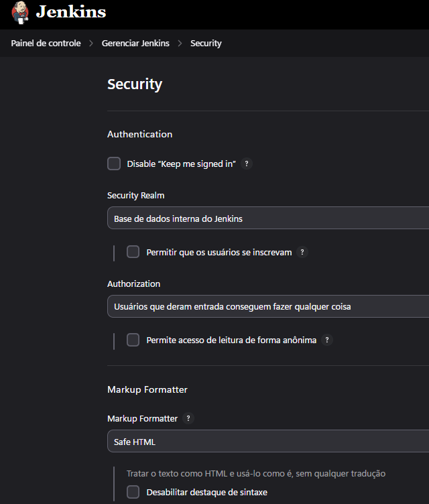Click the Jenkins butler logo icon
This screenshot has width=429, height=504.
pyautogui.click(x=20, y=13)
